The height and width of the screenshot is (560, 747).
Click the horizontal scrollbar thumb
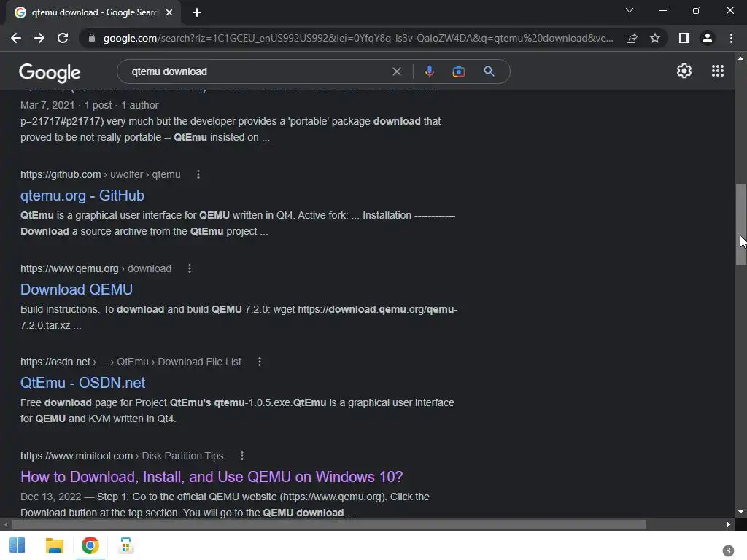pyautogui.click(x=329, y=525)
